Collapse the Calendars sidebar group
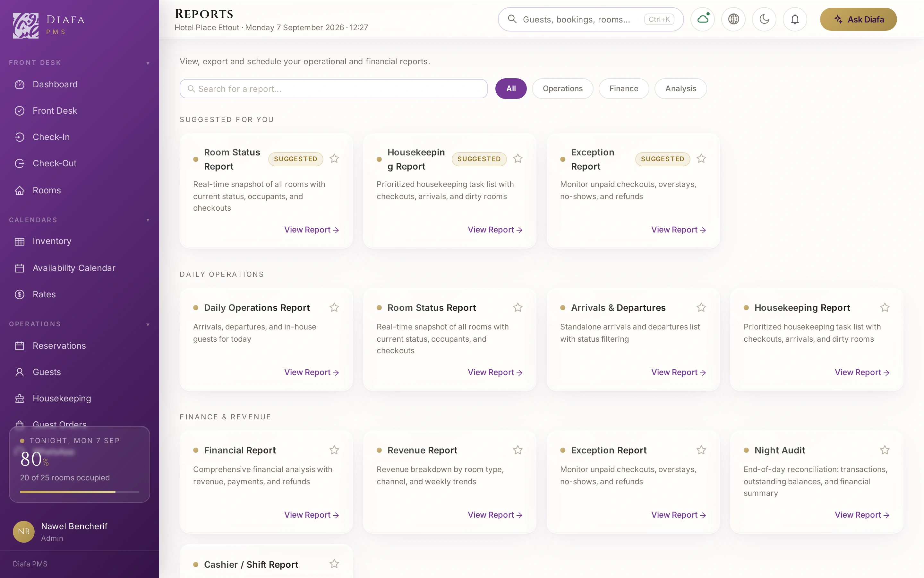The width and height of the screenshot is (924, 578). [80, 220]
